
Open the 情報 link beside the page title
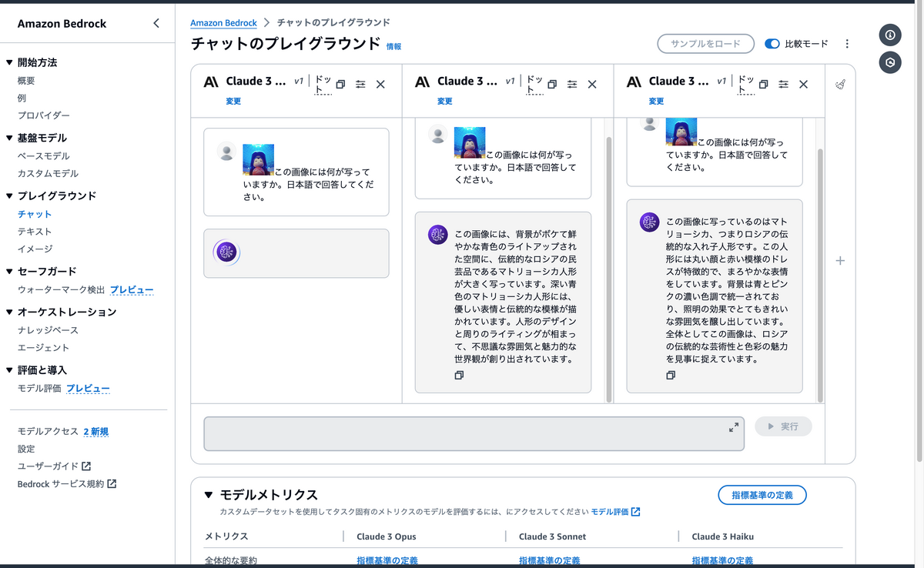click(393, 47)
